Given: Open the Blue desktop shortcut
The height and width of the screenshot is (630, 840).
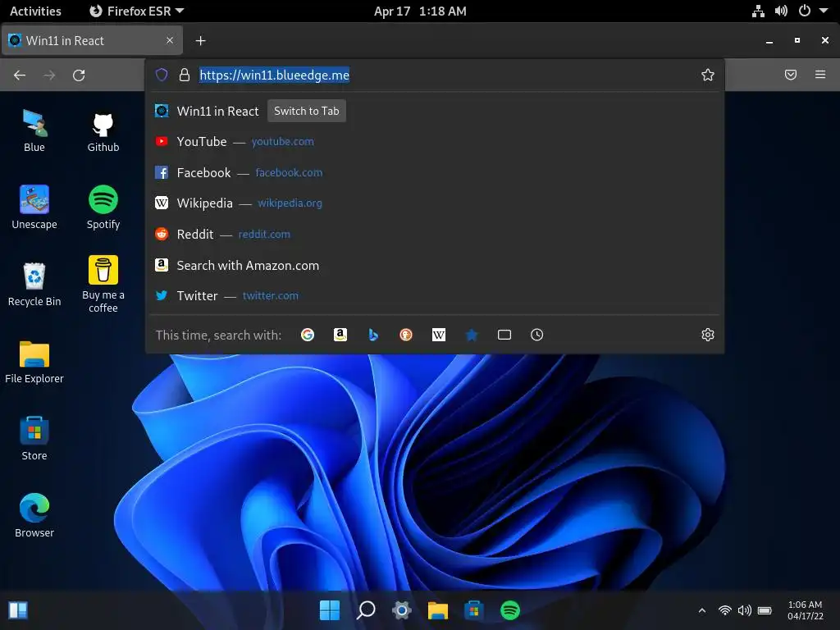Looking at the screenshot, I should (x=34, y=130).
